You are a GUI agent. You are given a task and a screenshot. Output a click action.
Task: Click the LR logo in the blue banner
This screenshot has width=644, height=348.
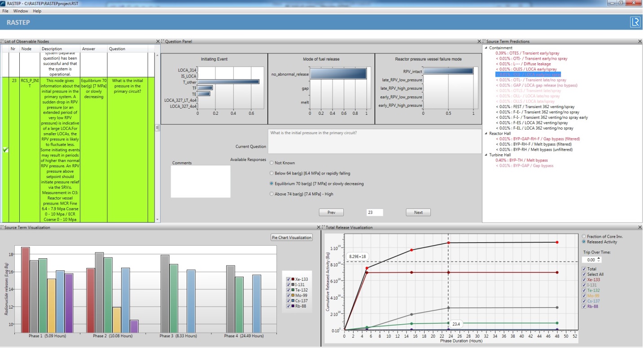pyautogui.click(x=635, y=22)
